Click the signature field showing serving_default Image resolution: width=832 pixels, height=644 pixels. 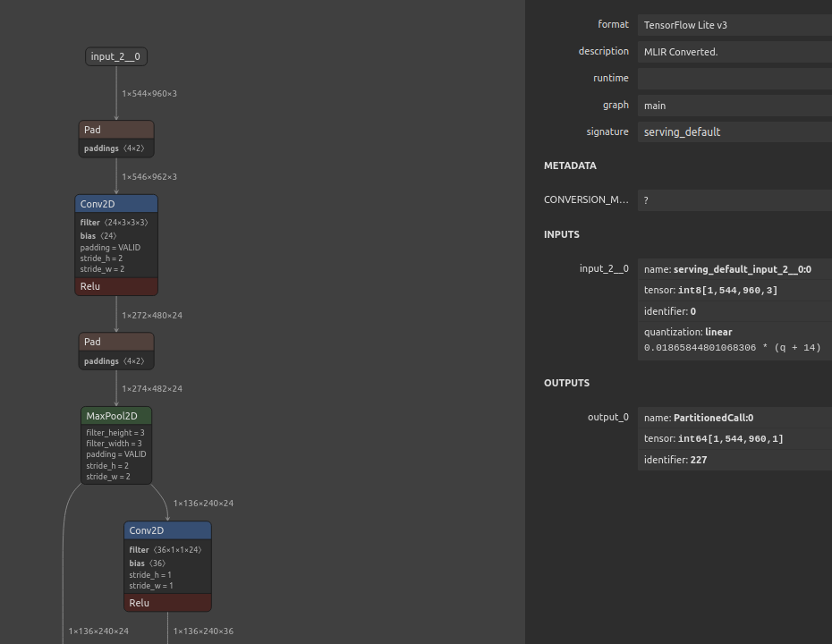coord(734,131)
